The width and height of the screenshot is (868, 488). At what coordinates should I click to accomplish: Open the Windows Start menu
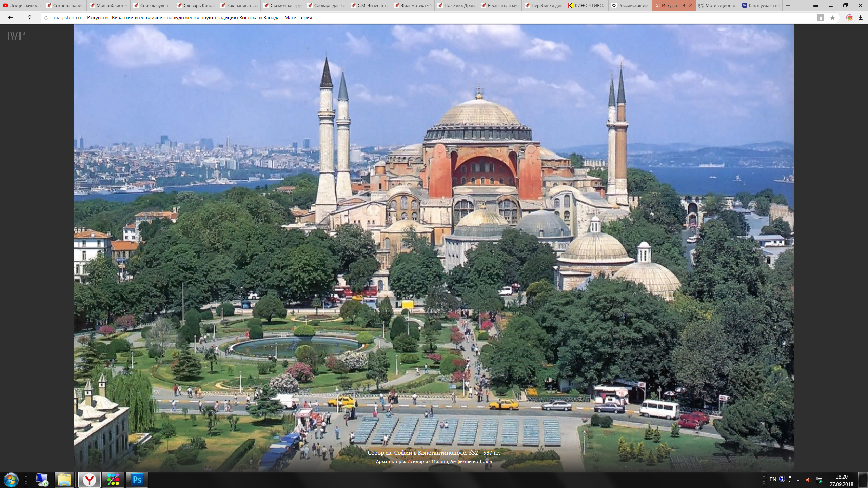(11, 480)
